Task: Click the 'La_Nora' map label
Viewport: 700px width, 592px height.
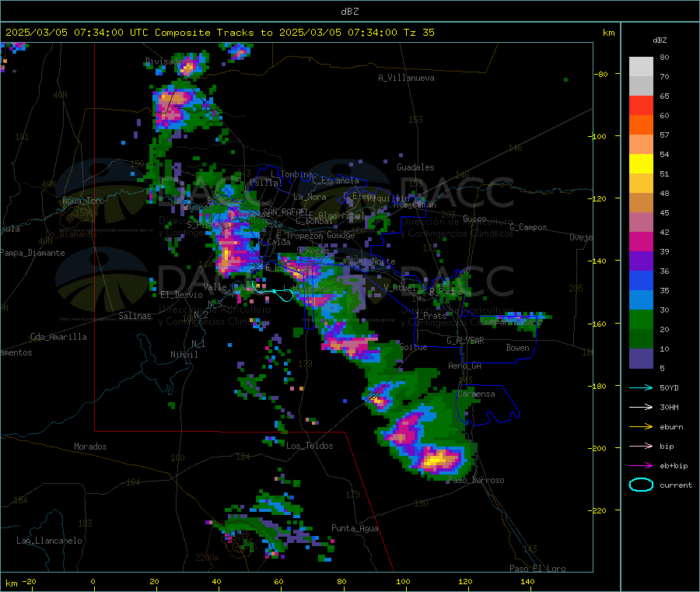Action: tap(310, 197)
